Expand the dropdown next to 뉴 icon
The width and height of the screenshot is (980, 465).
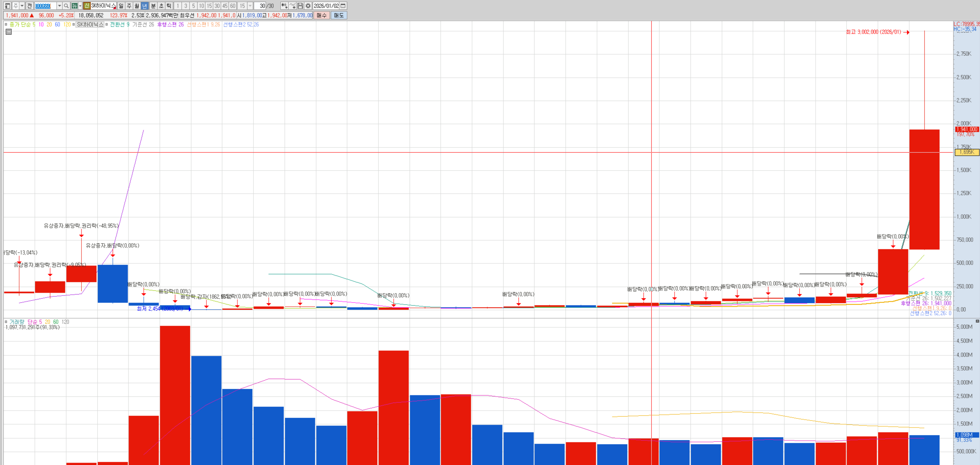[80, 6]
